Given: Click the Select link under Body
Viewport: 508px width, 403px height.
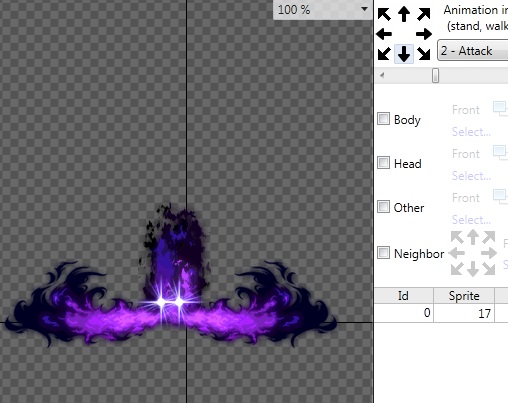Looking at the screenshot, I should (471, 132).
